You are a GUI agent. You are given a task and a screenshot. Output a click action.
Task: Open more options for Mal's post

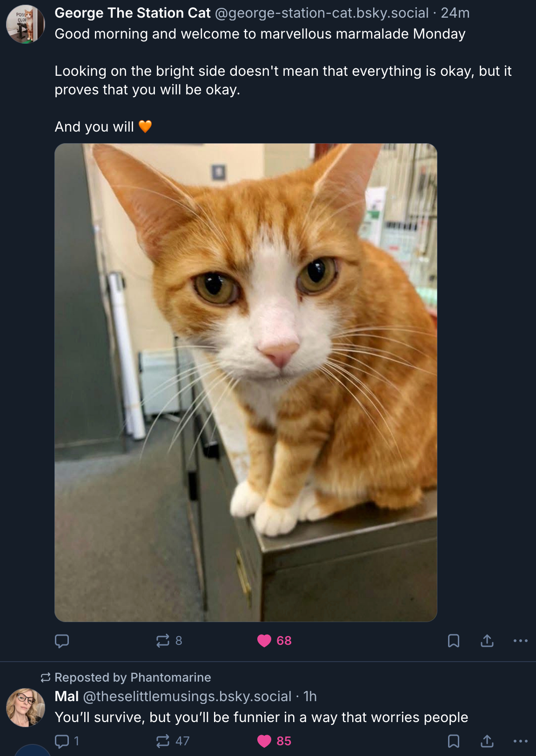point(520,741)
